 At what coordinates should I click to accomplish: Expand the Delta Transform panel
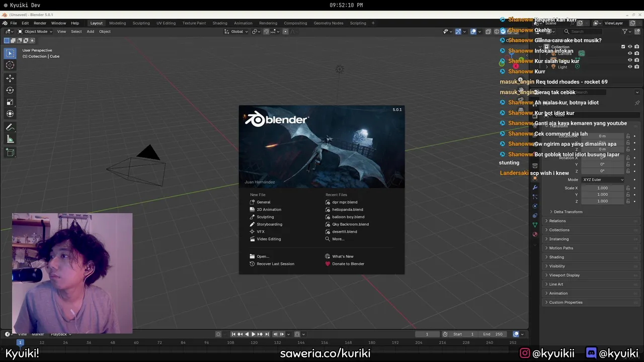[568, 212]
